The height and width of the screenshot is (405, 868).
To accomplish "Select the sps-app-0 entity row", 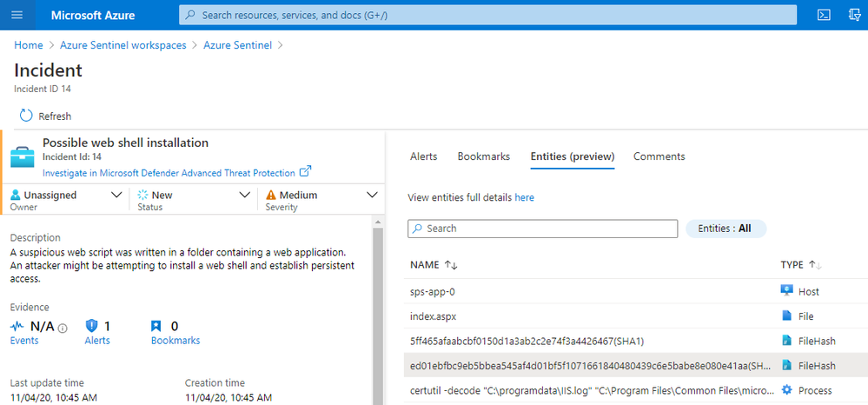I will [x=636, y=291].
